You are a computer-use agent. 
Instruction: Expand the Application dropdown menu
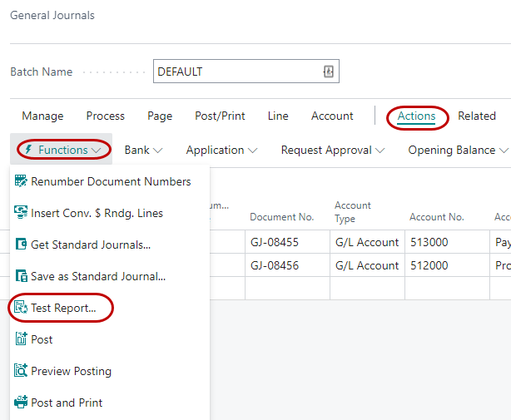pyautogui.click(x=221, y=150)
